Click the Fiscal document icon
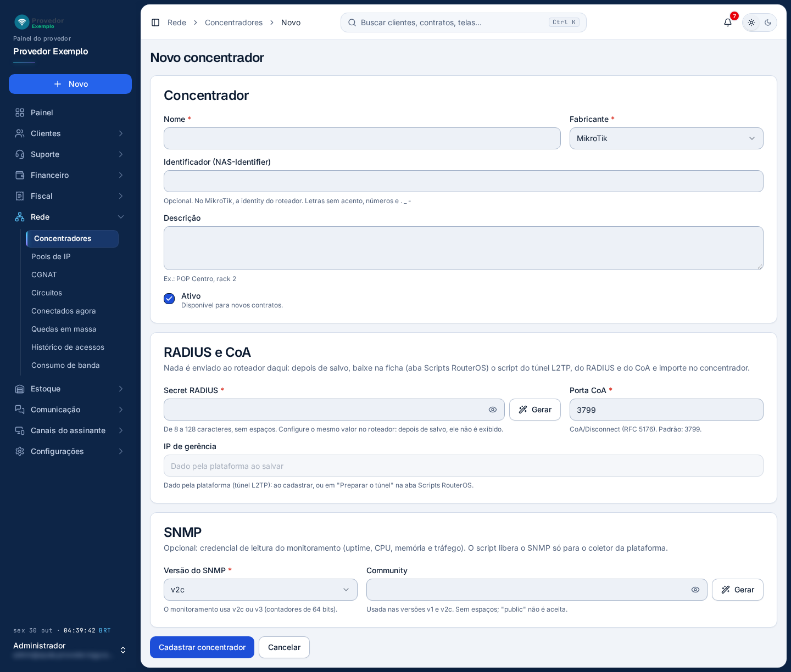This screenshot has width=791, height=672. 20,196
